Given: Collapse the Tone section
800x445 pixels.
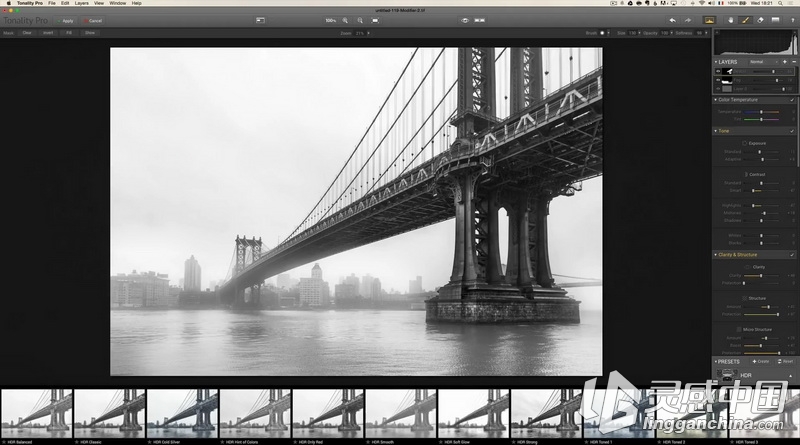Looking at the screenshot, I should coord(716,131).
